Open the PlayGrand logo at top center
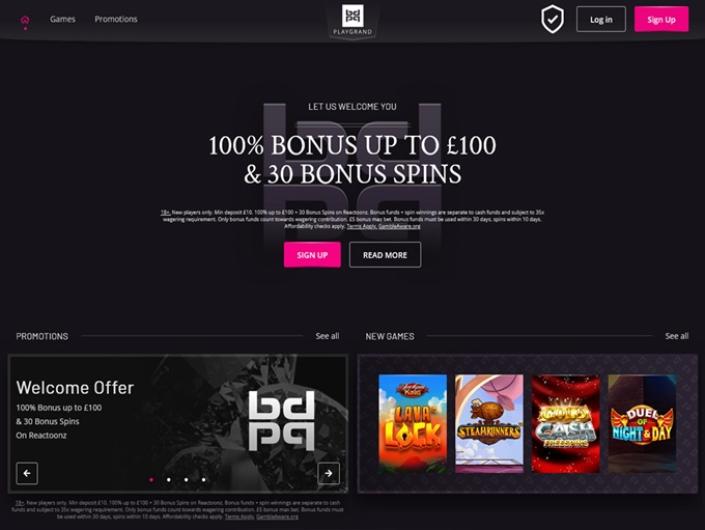705x530 pixels. click(352, 21)
